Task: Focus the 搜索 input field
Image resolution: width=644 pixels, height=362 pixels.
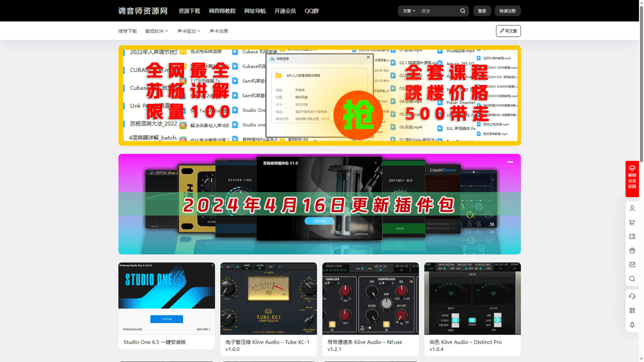Action: tap(438, 11)
